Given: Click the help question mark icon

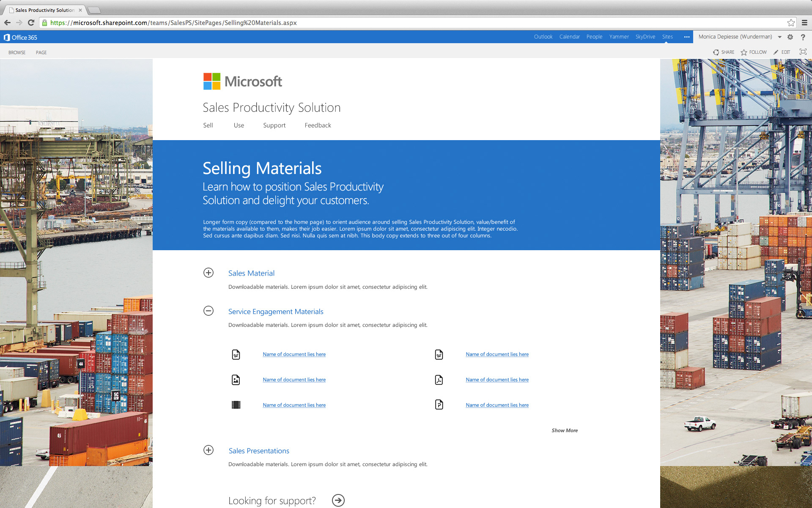Looking at the screenshot, I should (x=803, y=37).
